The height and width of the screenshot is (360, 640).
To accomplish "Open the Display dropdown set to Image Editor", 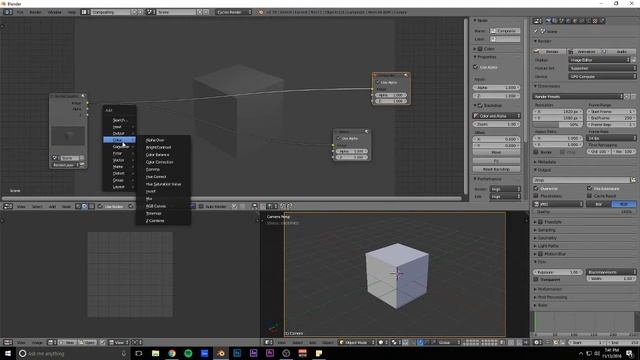I will [x=600, y=60].
